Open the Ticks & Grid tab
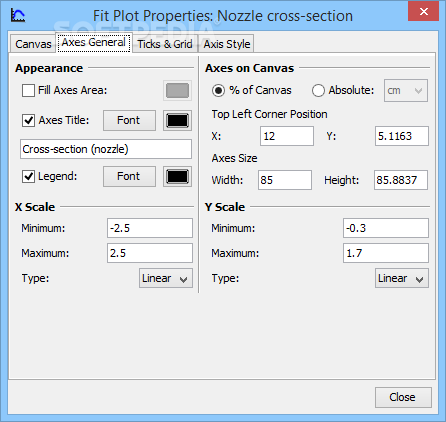This screenshot has width=446, height=422. (165, 44)
